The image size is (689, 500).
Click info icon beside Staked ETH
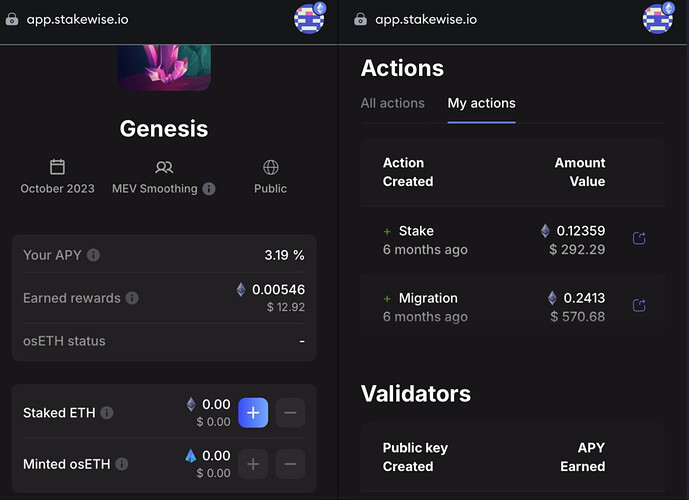click(107, 413)
